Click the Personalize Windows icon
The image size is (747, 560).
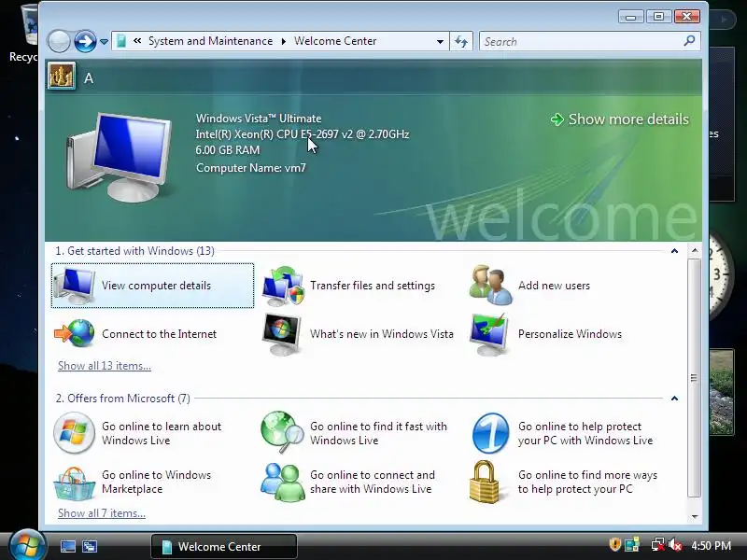point(489,334)
